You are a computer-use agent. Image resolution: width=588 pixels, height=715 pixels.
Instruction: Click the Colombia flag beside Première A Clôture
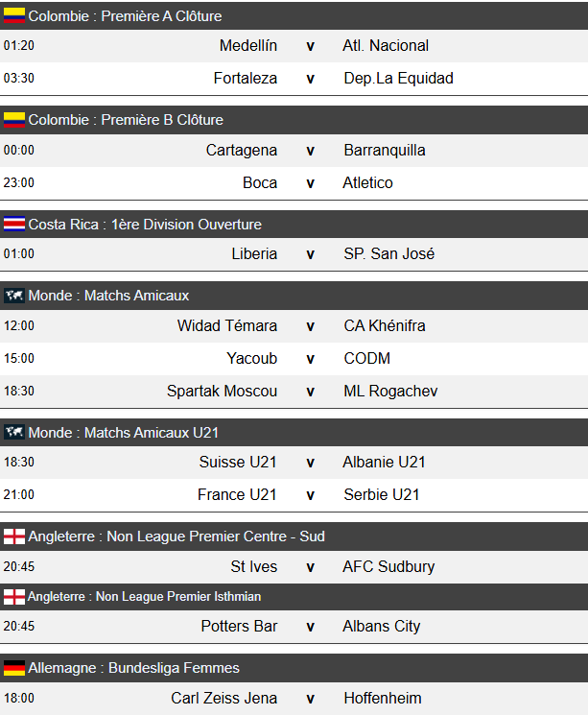(x=14, y=16)
